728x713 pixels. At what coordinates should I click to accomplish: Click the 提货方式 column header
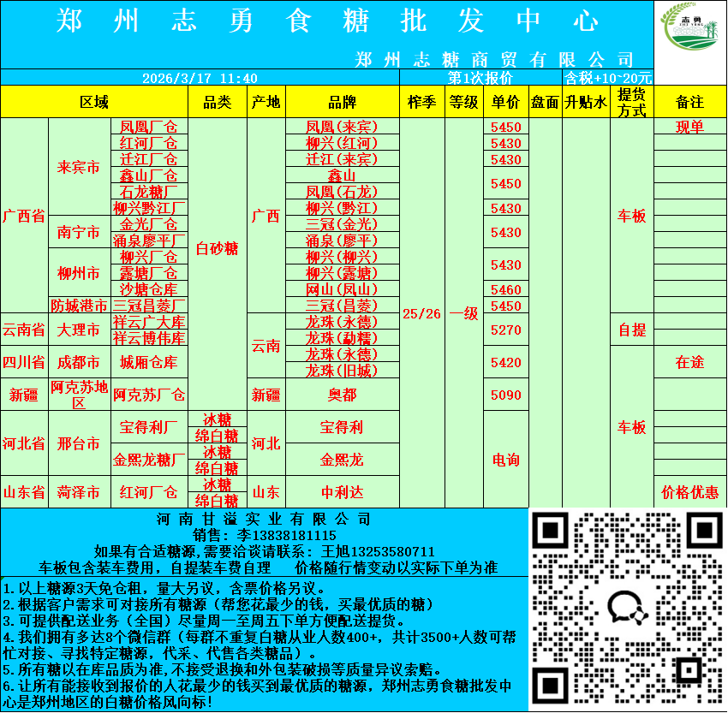(x=631, y=102)
